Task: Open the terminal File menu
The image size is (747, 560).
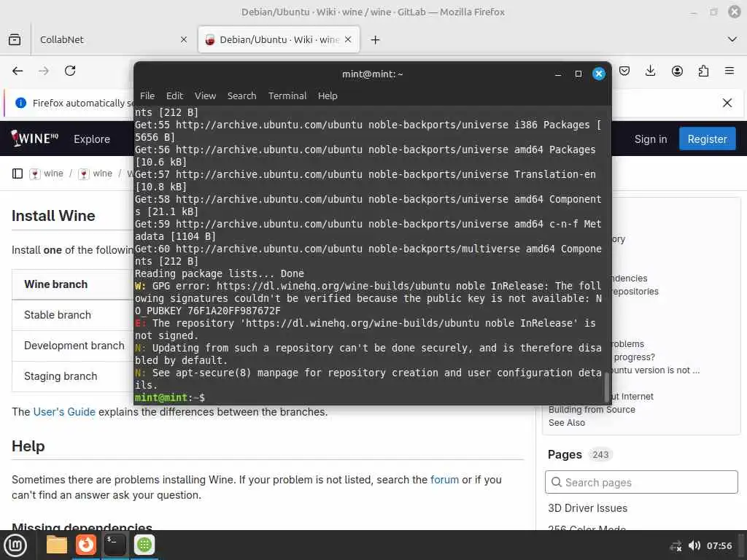Action: click(147, 96)
